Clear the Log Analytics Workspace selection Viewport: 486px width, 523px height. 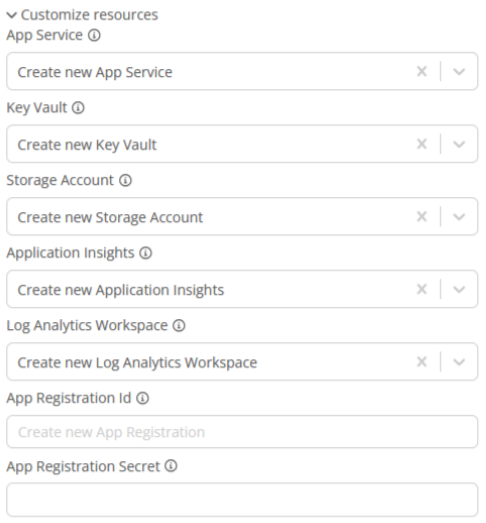pyautogui.click(x=422, y=362)
